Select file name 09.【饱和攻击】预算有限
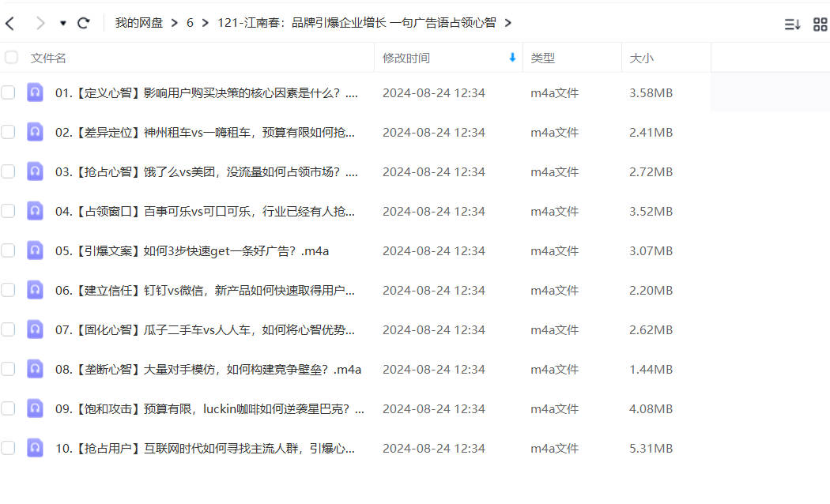830x504 pixels. (x=209, y=408)
